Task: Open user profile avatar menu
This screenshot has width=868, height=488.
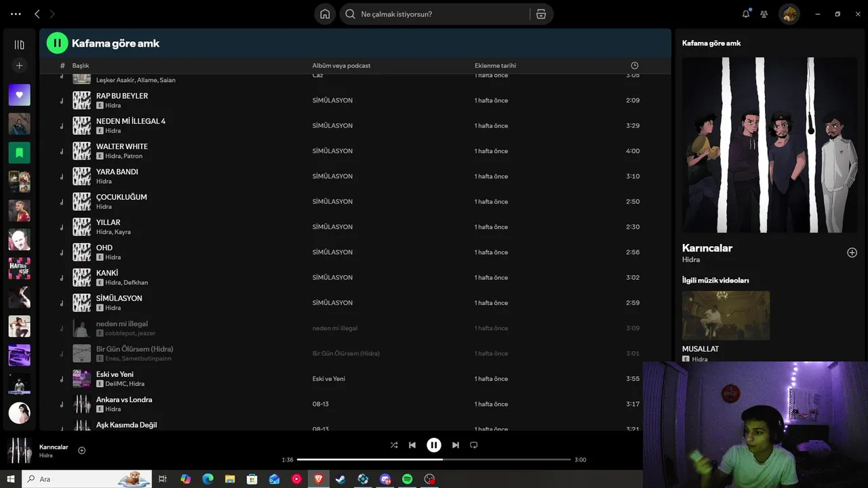Action: [x=789, y=14]
